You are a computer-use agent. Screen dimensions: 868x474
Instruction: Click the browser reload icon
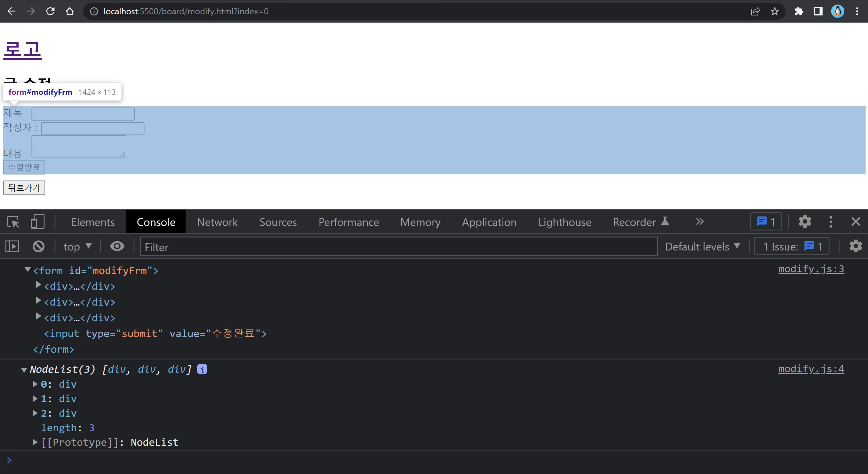(x=51, y=12)
